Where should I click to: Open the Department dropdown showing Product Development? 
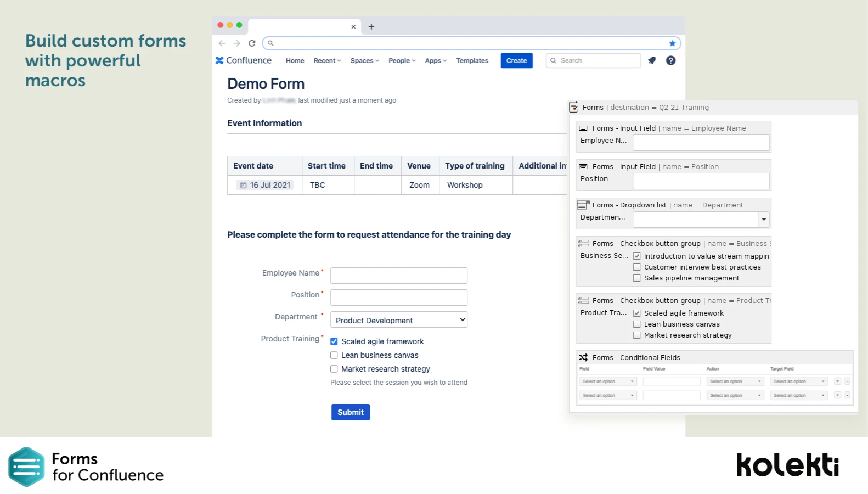[x=399, y=320]
